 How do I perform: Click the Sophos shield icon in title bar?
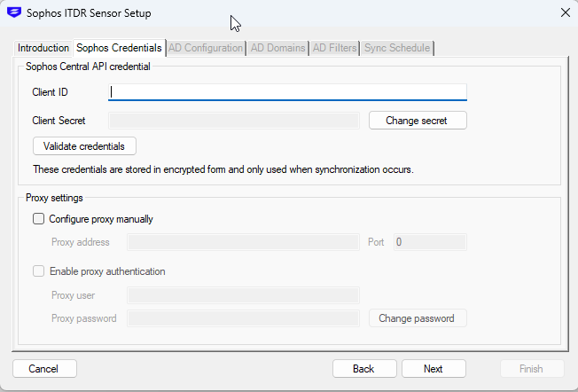[14, 12]
